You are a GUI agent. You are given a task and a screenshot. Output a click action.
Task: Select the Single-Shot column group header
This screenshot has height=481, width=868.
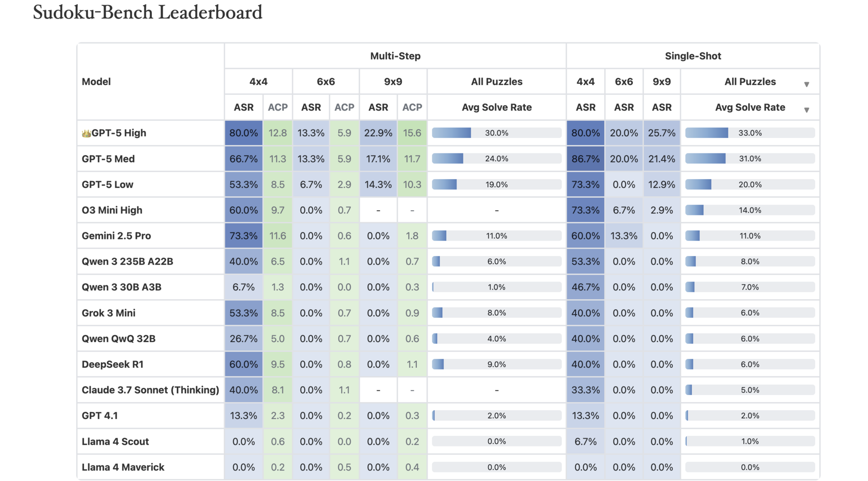[x=693, y=56]
